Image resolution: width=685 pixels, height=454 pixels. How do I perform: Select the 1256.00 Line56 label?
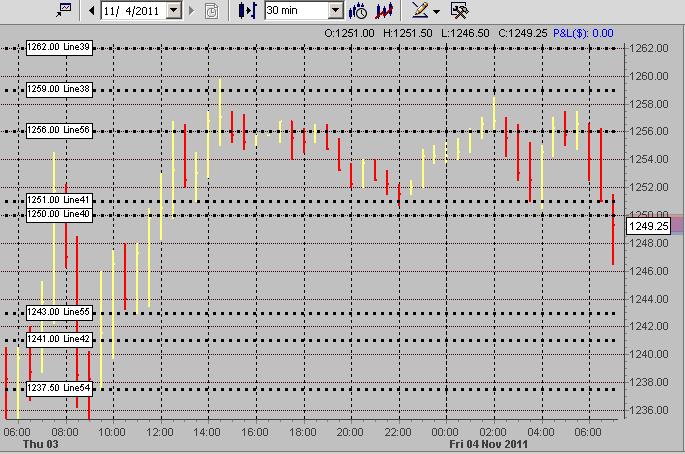click(x=59, y=130)
